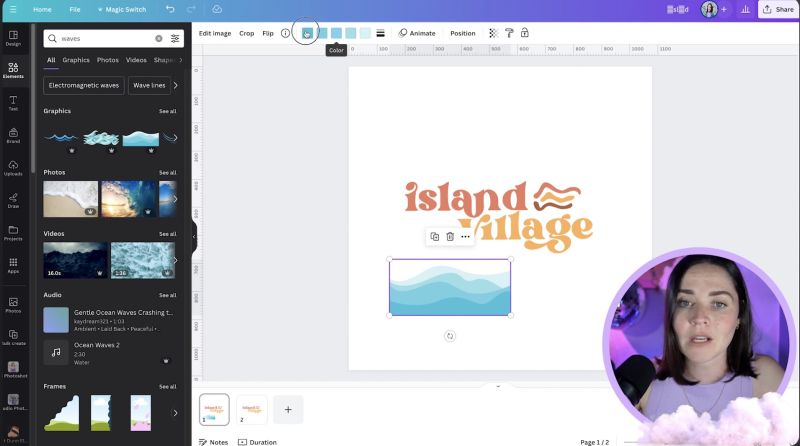800x446 pixels.
Task: Pick the lightest blue color swatch
Action: (x=365, y=33)
